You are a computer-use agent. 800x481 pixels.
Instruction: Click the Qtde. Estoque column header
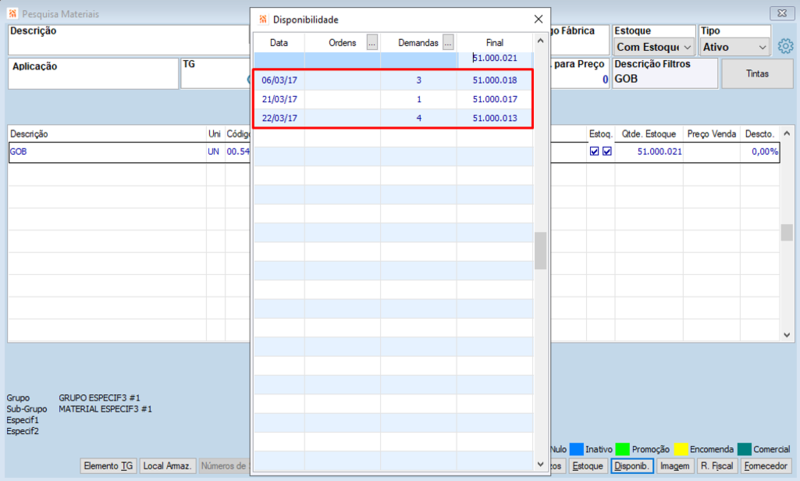point(648,134)
